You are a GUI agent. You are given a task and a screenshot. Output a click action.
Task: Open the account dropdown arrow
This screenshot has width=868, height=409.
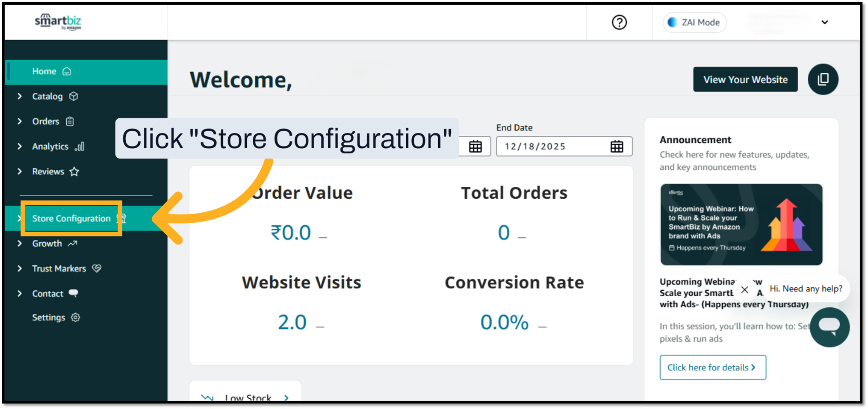click(825, 22)
